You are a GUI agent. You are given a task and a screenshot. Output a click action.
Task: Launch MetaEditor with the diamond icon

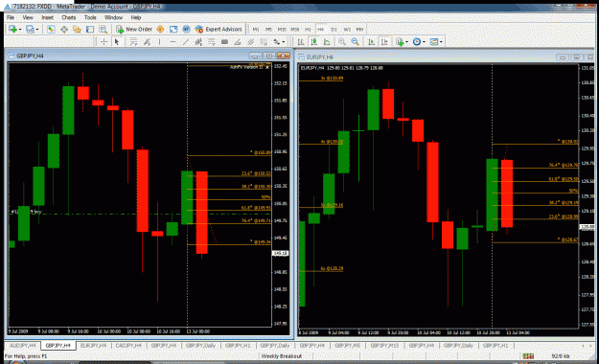160,29
